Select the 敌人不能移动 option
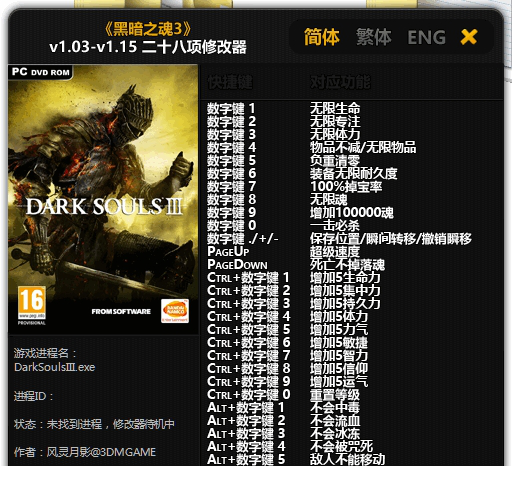The width and height of the screenshot is (512, 484). 347,459
